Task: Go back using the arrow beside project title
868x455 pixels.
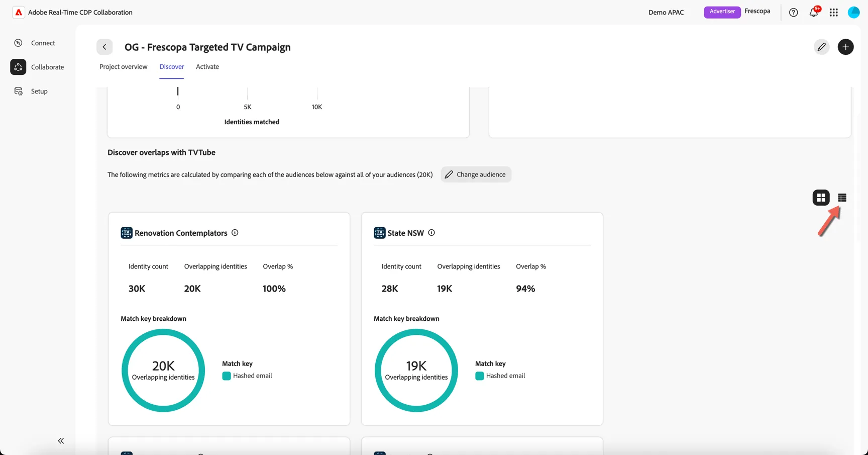Action: coord(104,47)
